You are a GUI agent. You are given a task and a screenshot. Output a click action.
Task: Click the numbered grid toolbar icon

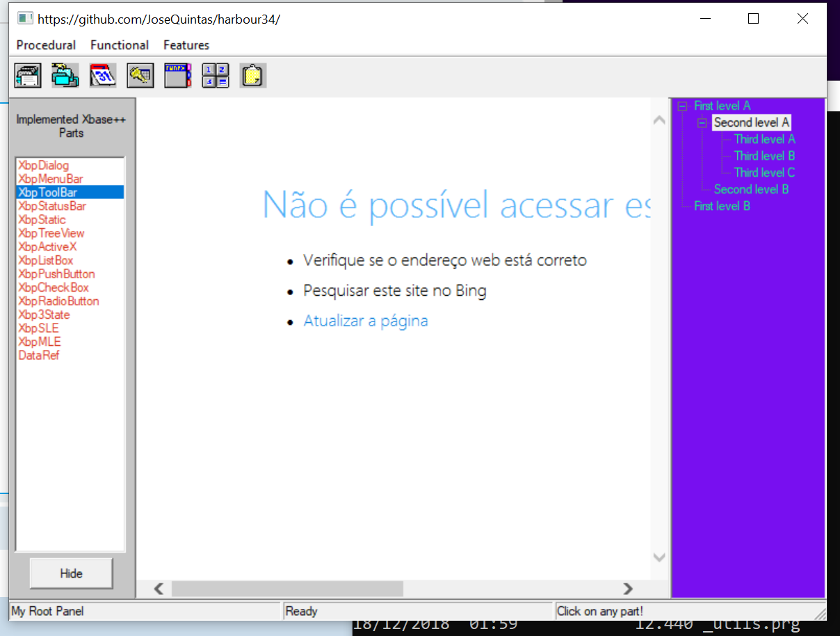tap(216, 75)
